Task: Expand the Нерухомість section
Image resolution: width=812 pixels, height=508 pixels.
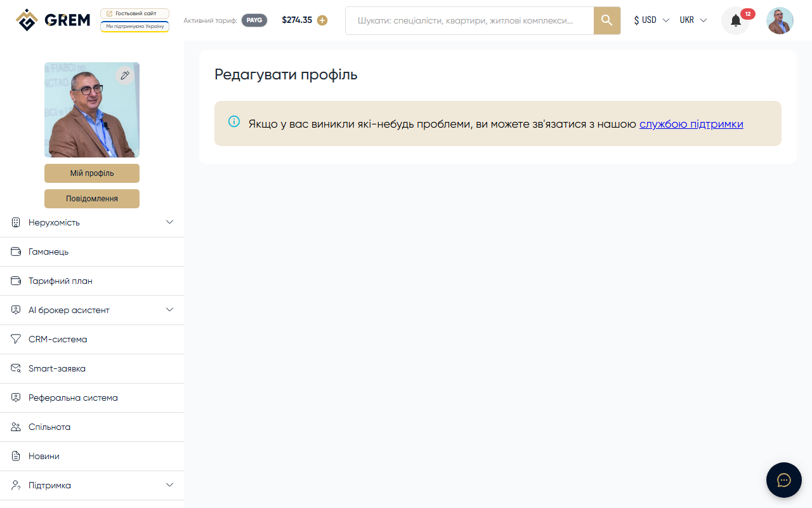Action: [x=169, y=222]
